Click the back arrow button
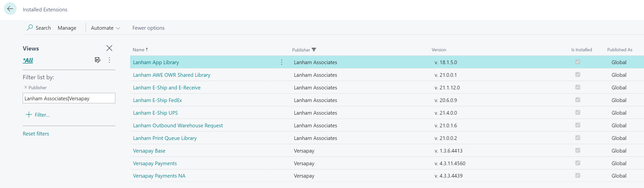The width and height of the screenshot is (644, 188). 10,9
